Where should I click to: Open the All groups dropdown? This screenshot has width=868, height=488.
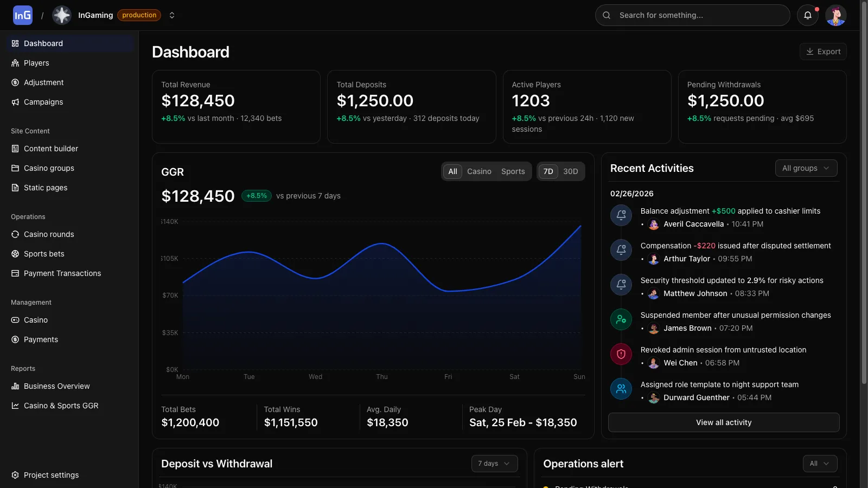(x=806, y=168)
